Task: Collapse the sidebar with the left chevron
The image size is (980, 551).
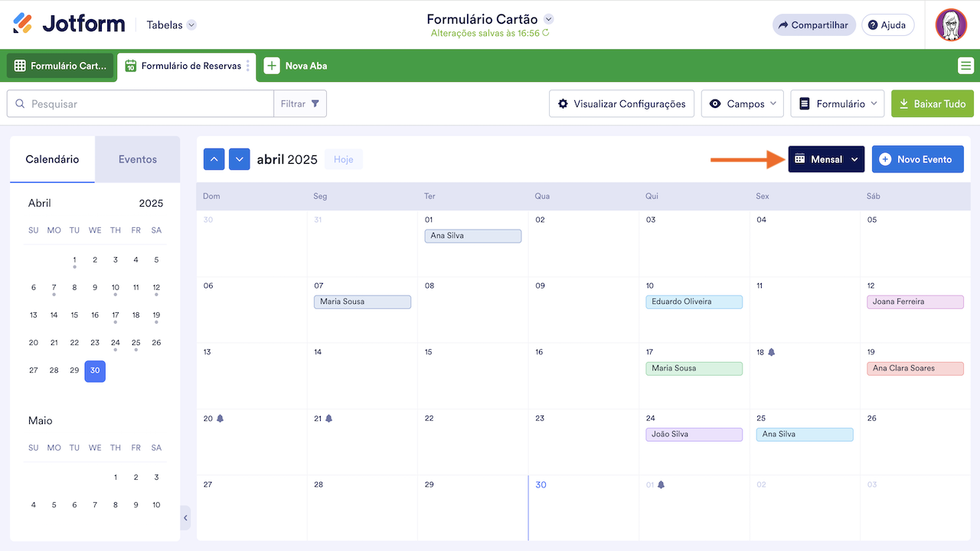Action: pyautogui.click(x=185, y=518)
